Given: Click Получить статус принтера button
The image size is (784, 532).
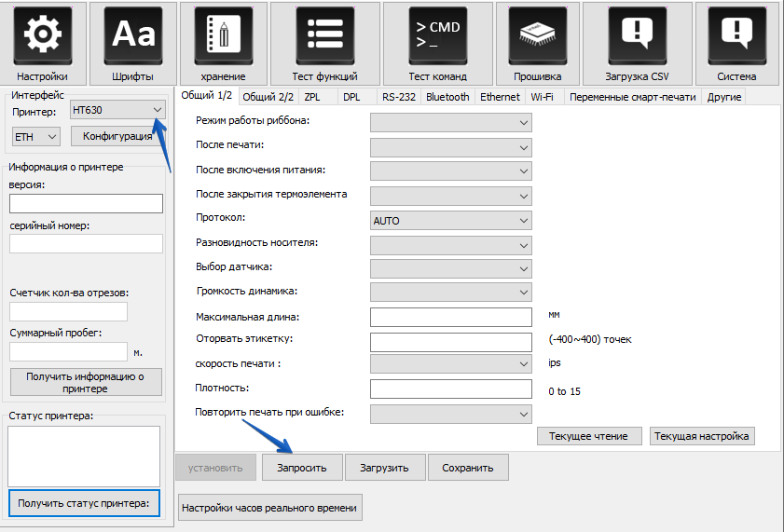Looking at the screenshot, I should (x=83, y=503).
